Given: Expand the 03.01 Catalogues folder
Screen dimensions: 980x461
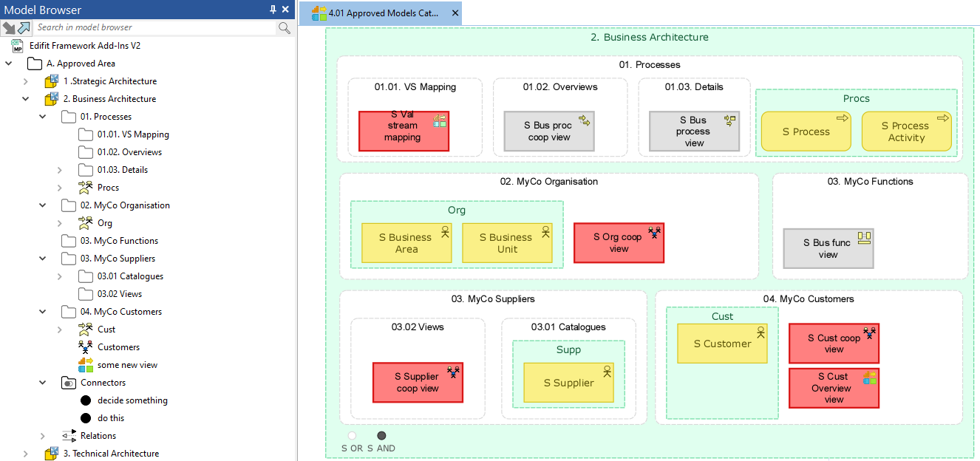Looking at the screenshot, I should [x=60, y=276].
